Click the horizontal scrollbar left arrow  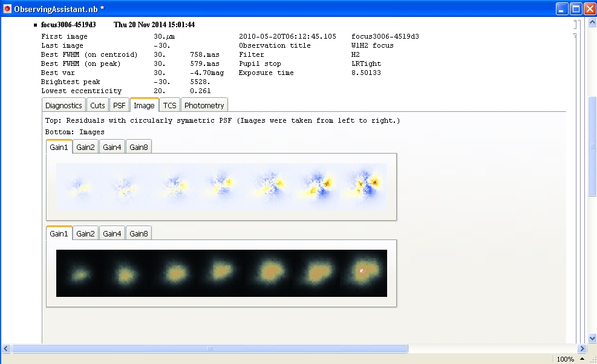point(5,348)
